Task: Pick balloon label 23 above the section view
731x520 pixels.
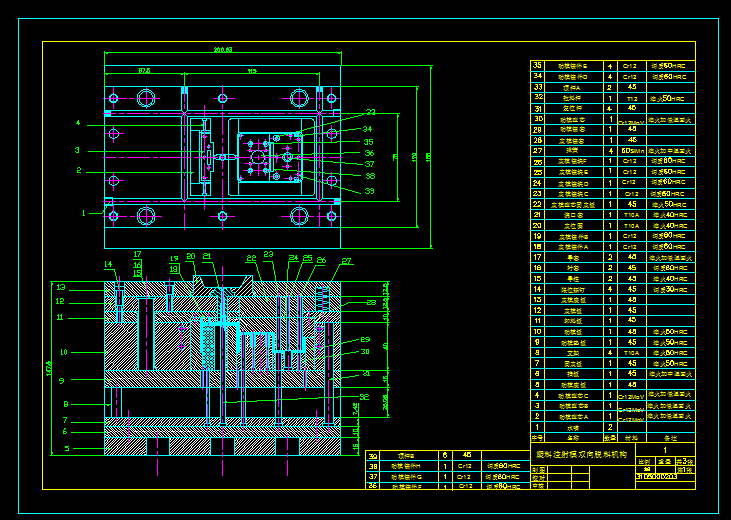Action: coord(268,254)
